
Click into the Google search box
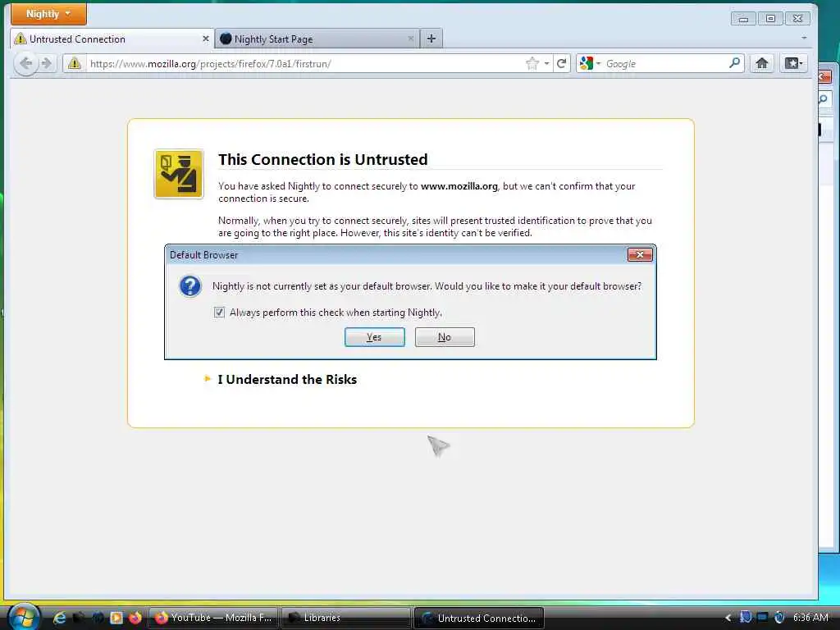[x=664, y=64]
